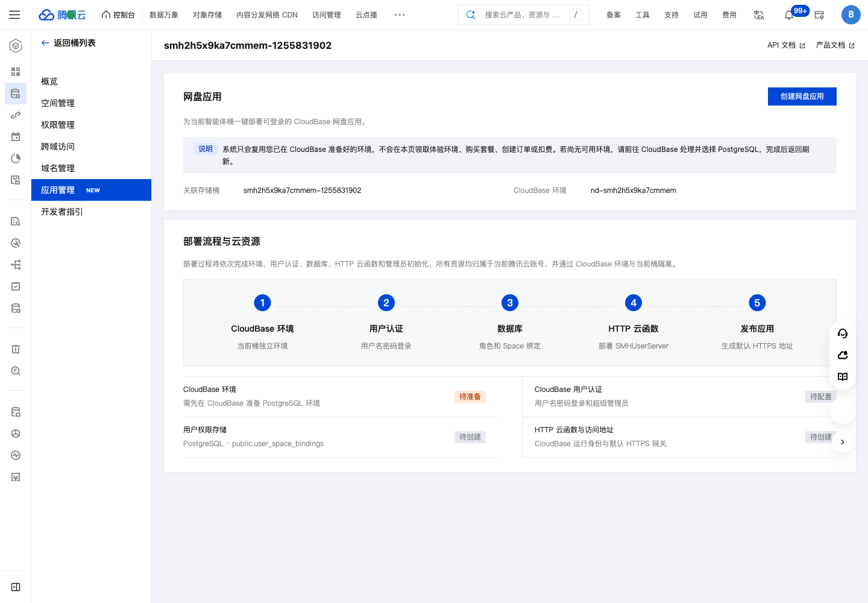Switch language with the 中/En icon
This screenshot has width=868, height=603.
(759, 14)
